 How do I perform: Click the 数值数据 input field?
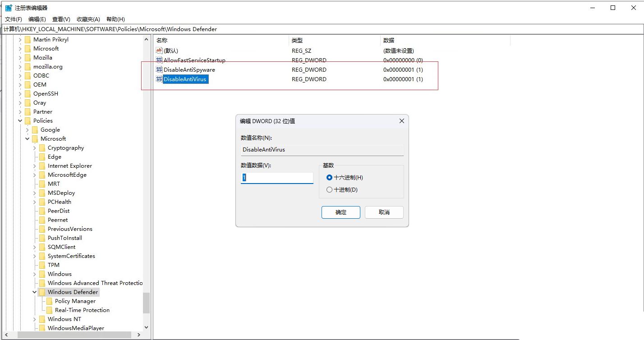(276, 178)
